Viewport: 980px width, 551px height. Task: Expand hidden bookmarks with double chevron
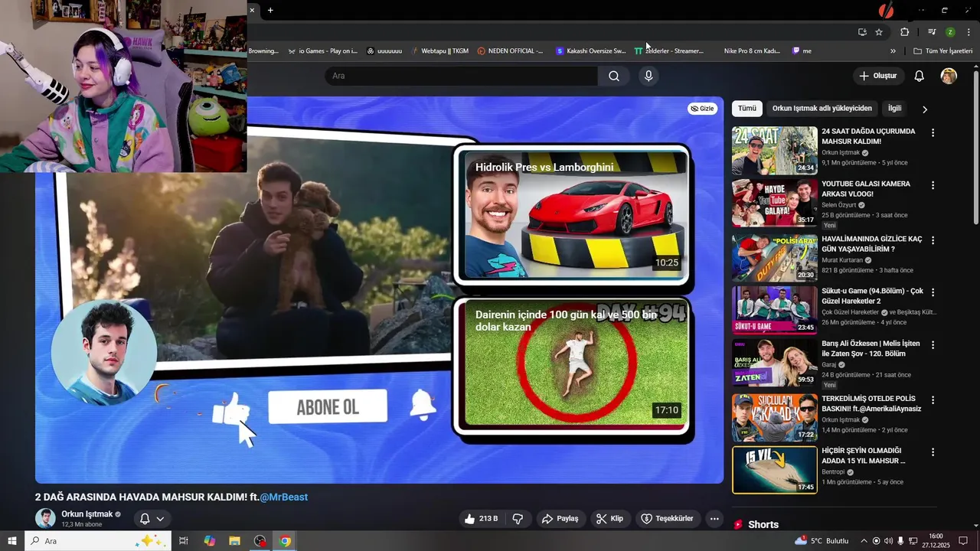click(893, 51)
